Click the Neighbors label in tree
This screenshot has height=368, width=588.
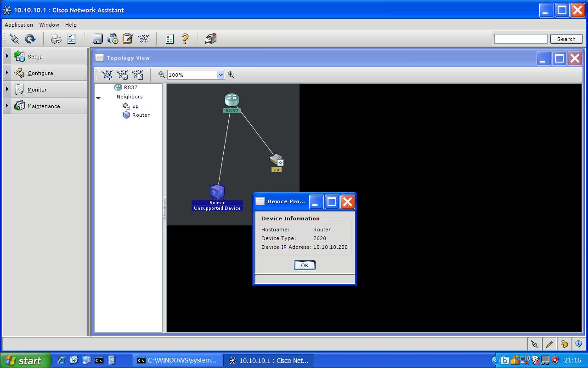pos(130,97)
